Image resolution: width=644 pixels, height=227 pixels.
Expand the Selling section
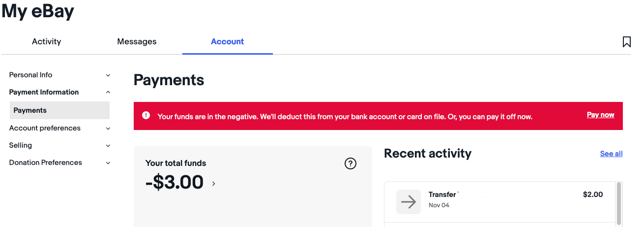pos(108,145)
